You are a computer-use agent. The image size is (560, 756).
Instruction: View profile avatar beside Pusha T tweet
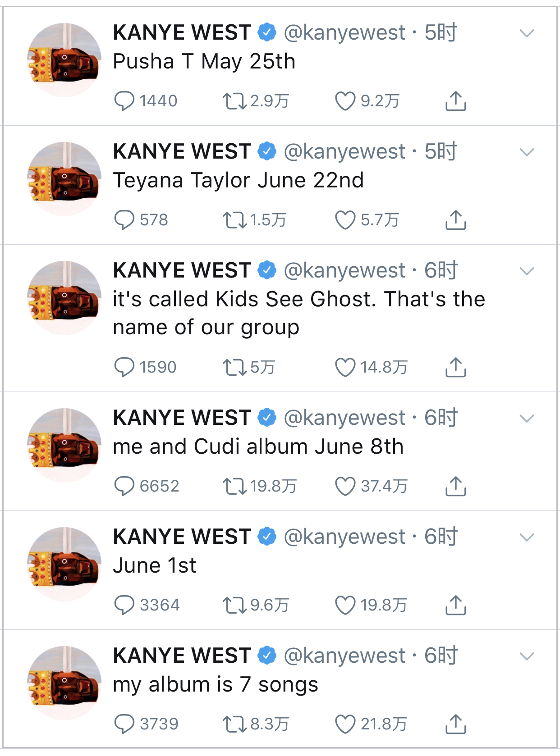click(64, 60)
